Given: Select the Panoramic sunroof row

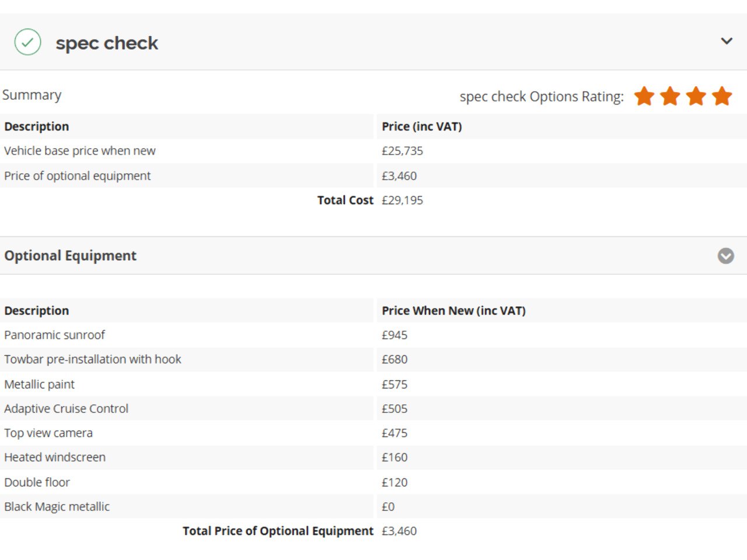Looking at the screenshot, I should tap(54, 335).
